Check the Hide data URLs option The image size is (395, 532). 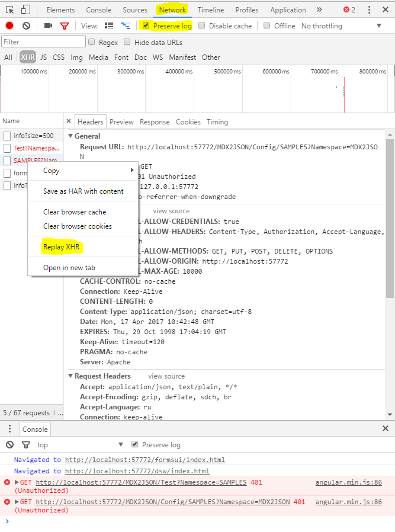[128, 42]
